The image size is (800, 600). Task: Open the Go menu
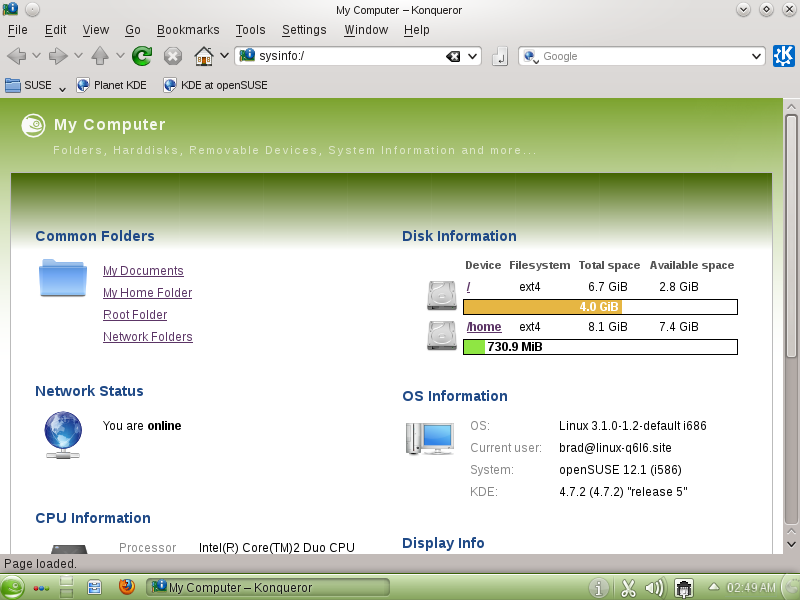(x=133, y=30)
